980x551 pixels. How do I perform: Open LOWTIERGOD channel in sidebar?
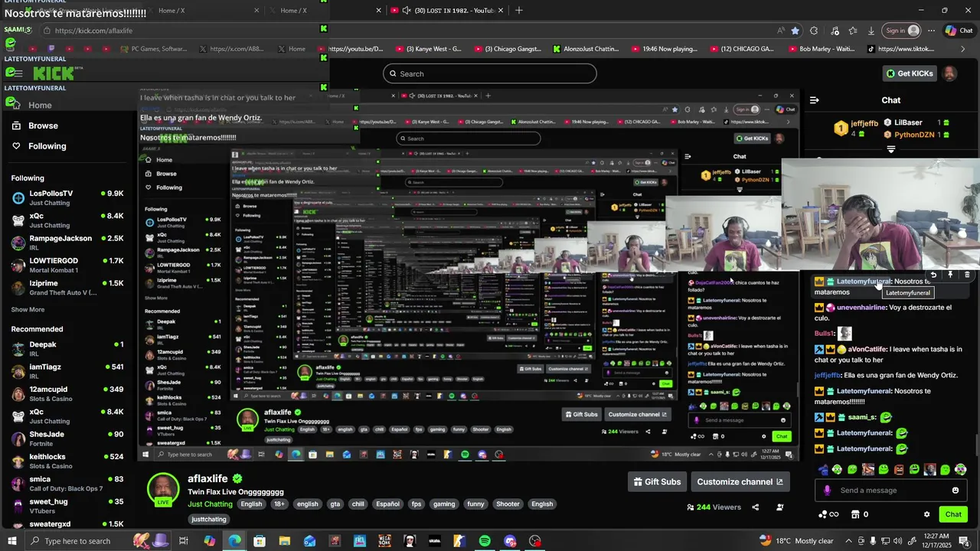coord(67,265)
